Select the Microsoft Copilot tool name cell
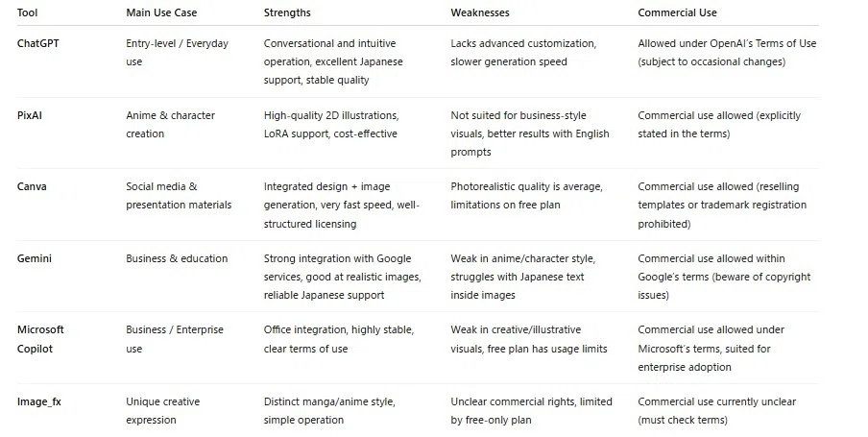 tap(40, 339)
